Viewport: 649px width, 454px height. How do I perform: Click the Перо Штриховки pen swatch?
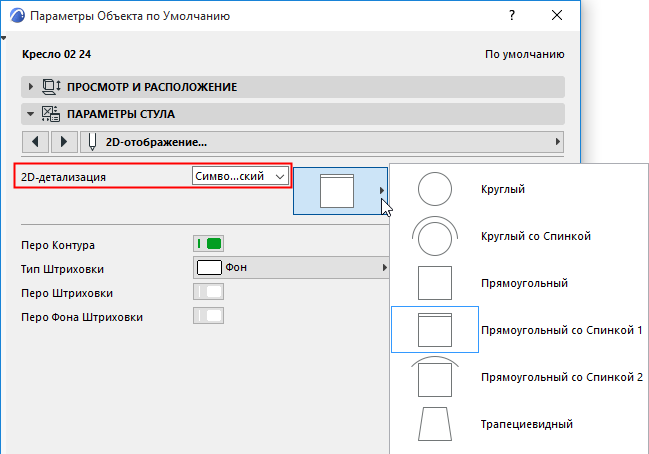point(209,292)
